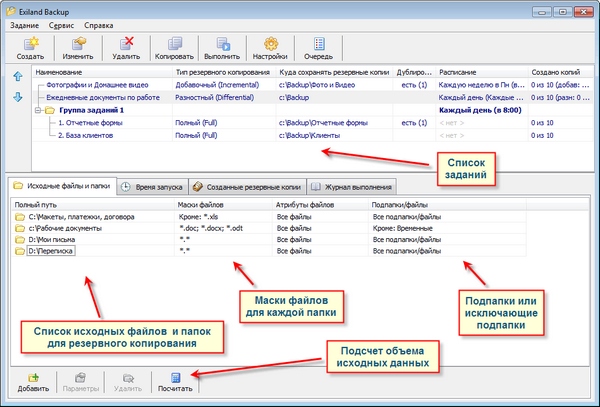The height and width of the screenshot is (407, 600).
Task: Run the task with Выполнить icon
Action: point(222,48)
